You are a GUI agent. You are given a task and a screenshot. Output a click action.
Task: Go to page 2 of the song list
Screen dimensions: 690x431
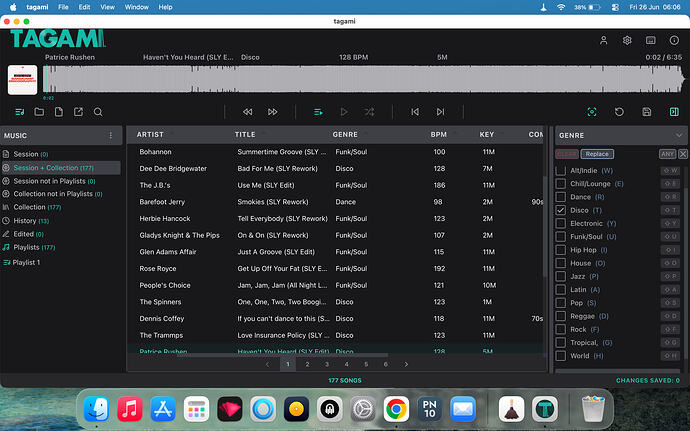[307, 364]
